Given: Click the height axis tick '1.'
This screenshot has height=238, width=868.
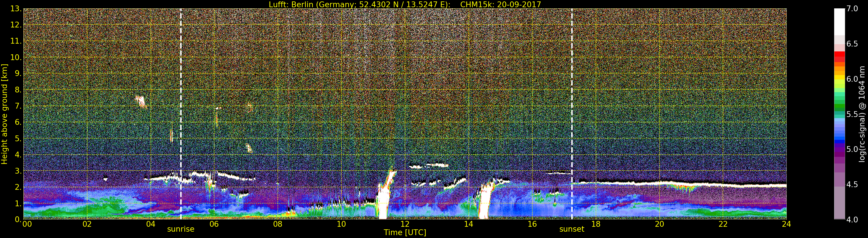Looking at the screenshot, I should [x=18, y=203].
